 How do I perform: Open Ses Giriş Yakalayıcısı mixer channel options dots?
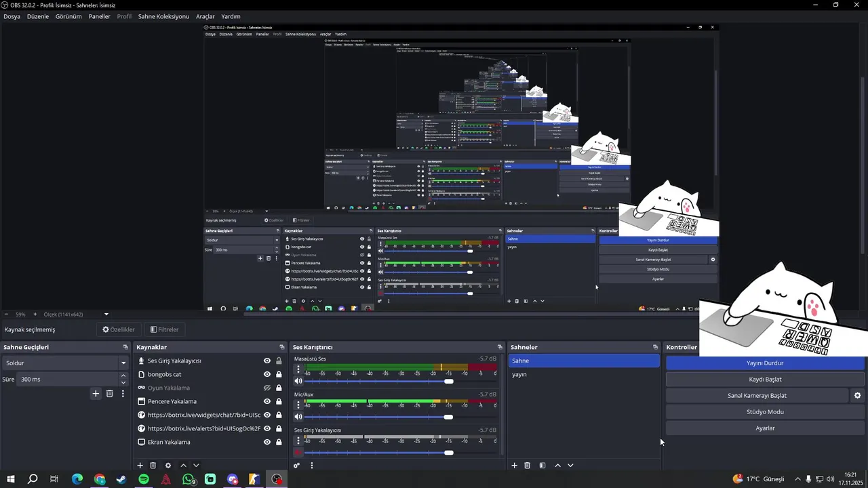click(298, 441)
